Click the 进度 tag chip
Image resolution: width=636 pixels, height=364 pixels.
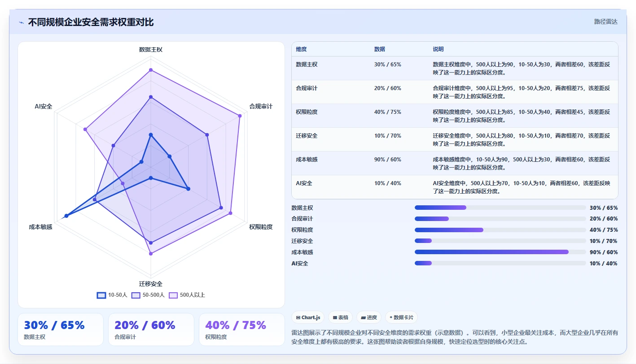pos(369,317)
